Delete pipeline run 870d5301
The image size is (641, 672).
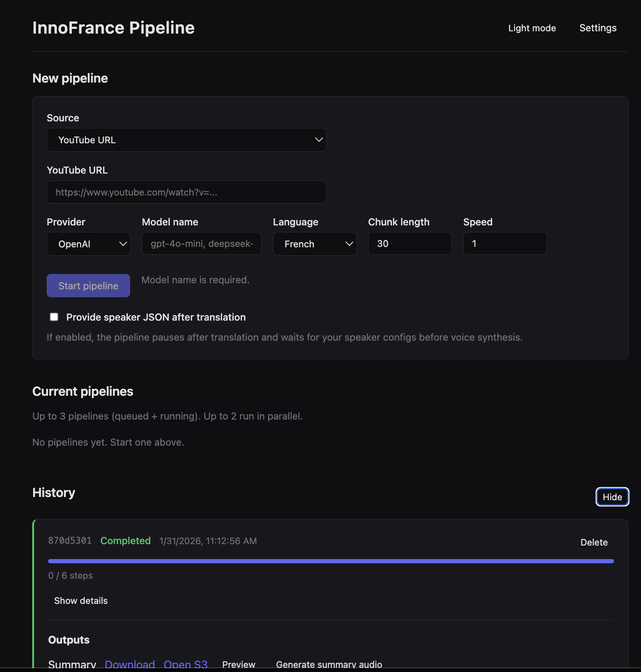coord(594,542)
